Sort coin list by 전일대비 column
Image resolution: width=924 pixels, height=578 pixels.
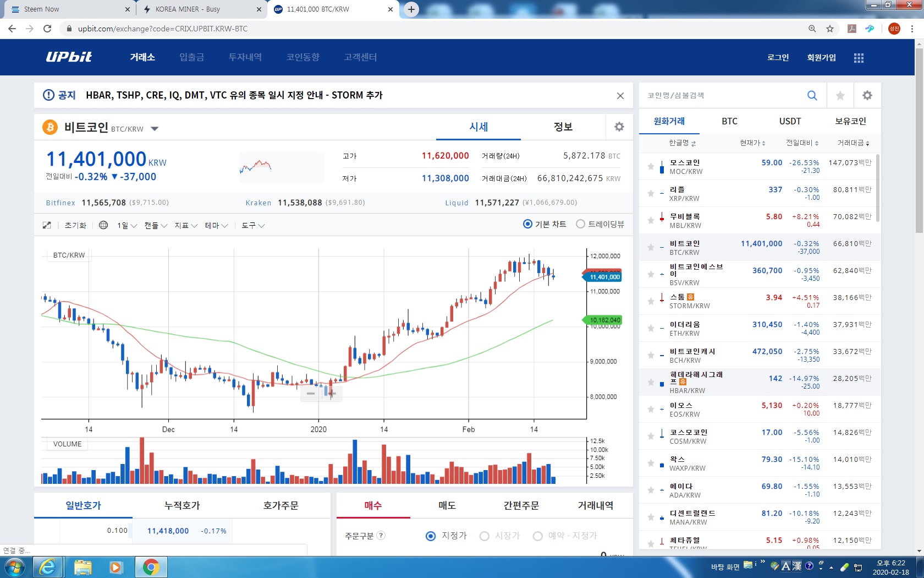802,143
